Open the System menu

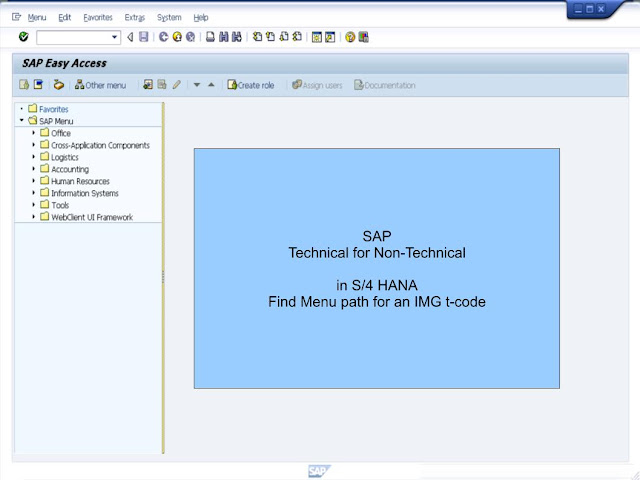point(169,18)
